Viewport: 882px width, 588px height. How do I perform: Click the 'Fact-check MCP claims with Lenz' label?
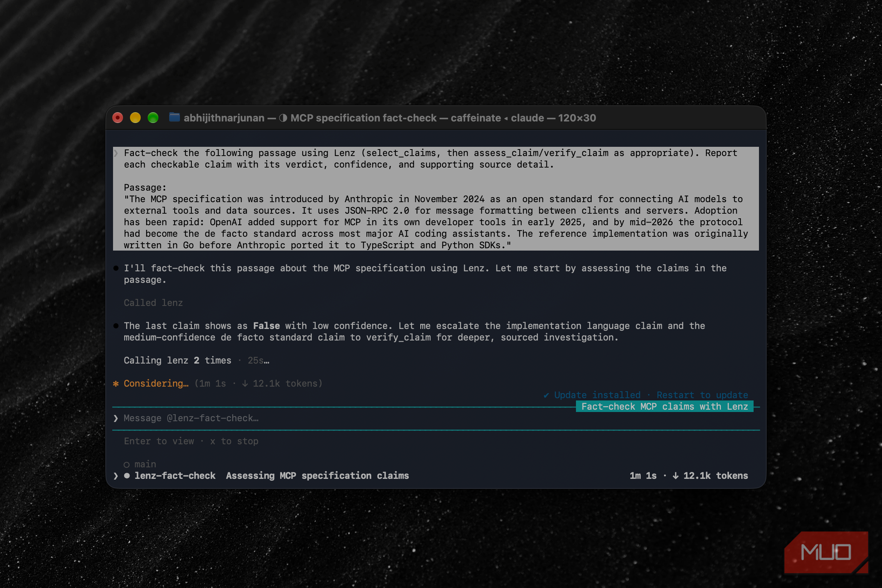tap(664, 407)
